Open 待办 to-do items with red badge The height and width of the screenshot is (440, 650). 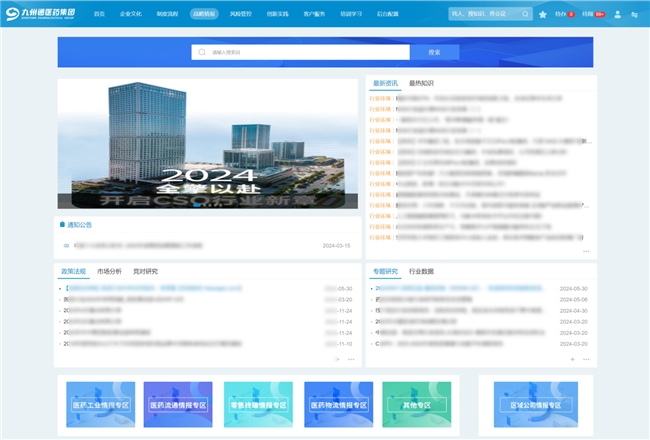pyautogui.click(x=564, y=14)
